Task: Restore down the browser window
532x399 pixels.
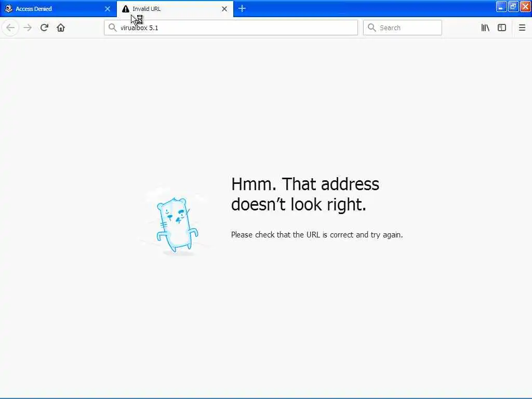Action: (513, 6)
